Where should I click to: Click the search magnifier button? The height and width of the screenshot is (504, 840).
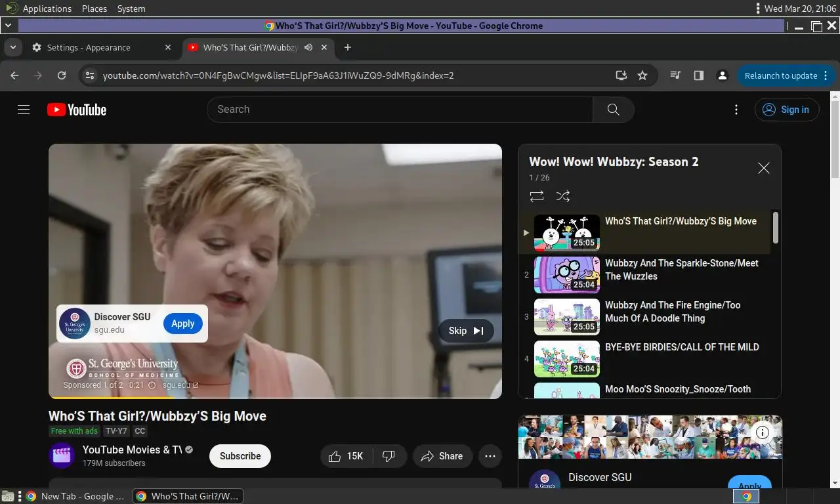click(614, 110)
